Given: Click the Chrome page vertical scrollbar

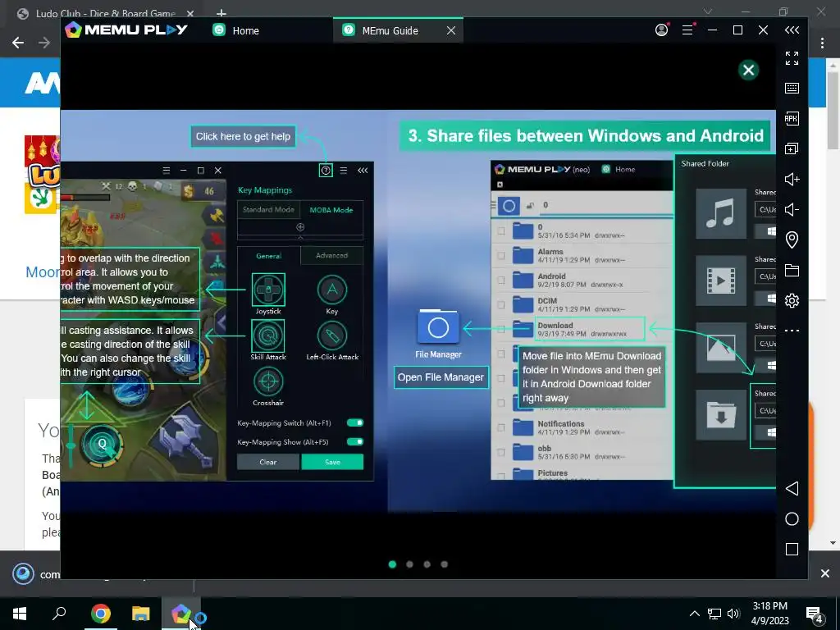Looking at the screenshot, I should (833, 109).
